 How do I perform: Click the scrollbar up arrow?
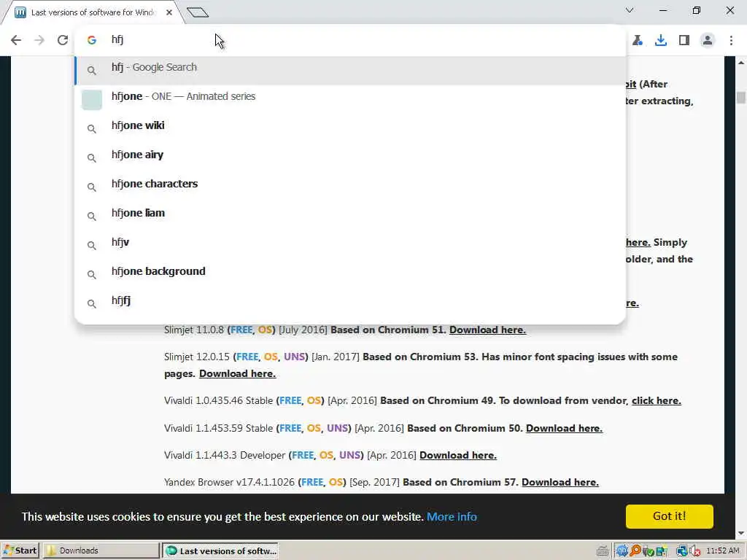coord(741,63)
